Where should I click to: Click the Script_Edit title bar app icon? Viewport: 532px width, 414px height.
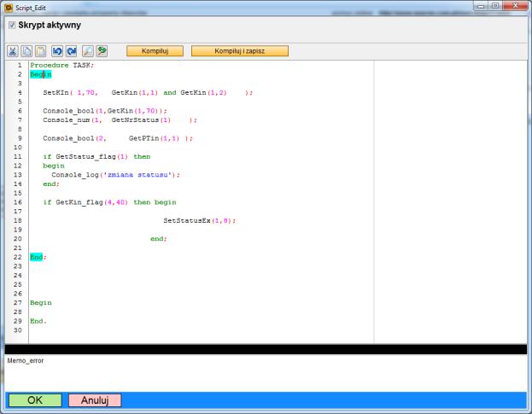pyautogui.click(x=9, y=7)
